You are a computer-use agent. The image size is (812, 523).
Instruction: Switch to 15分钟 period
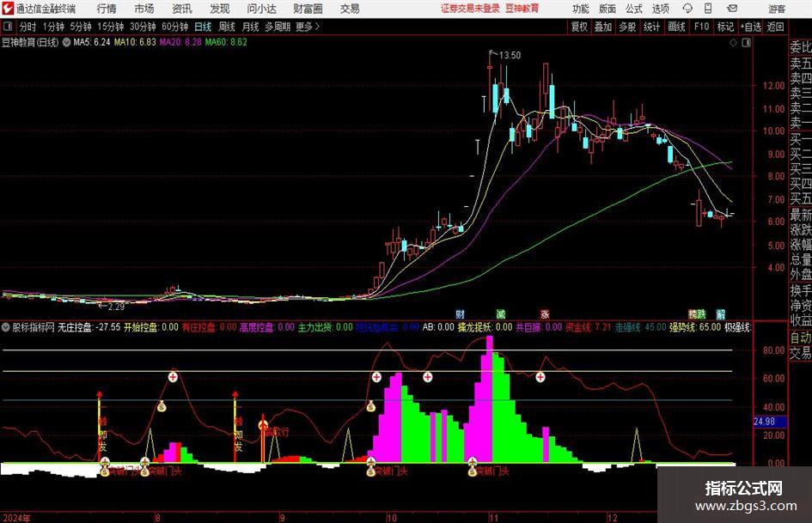[x=111, y=27]
